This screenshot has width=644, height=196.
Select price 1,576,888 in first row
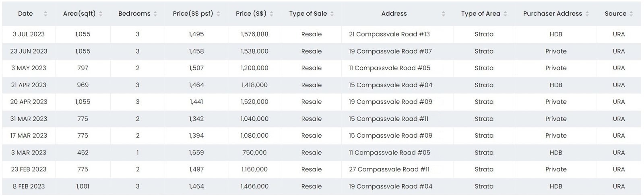[254, 34]
